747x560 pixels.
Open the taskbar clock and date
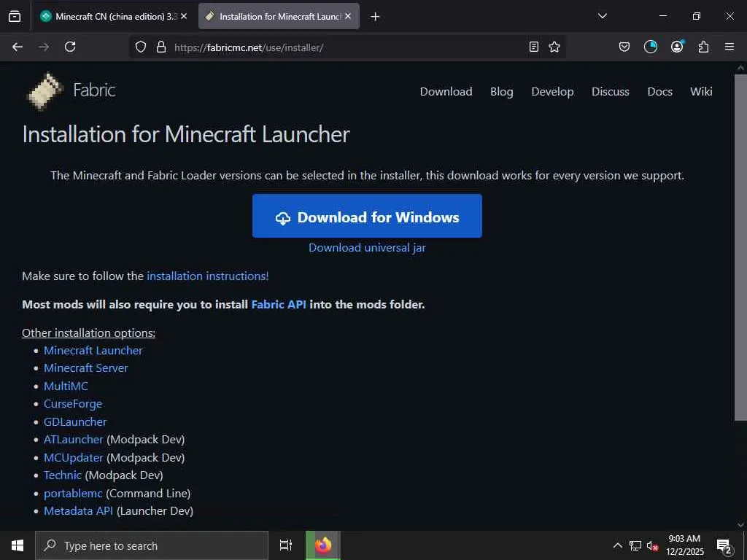click(x=684, y=545)
